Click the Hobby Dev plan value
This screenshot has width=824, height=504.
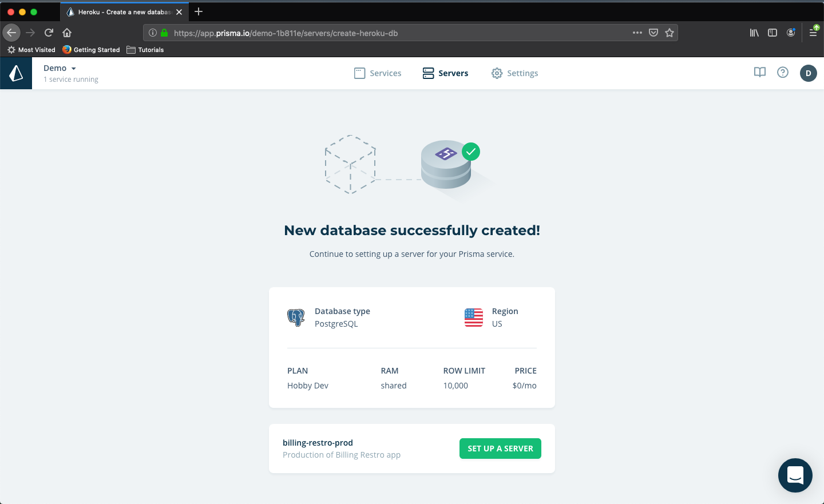[308, 386]
